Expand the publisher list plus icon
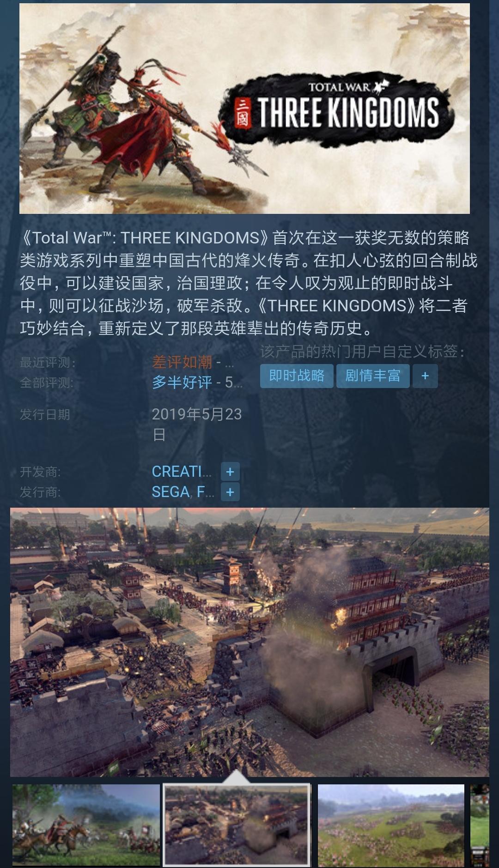This screenshot has height=868, width=499. click(x=230, y=492)
